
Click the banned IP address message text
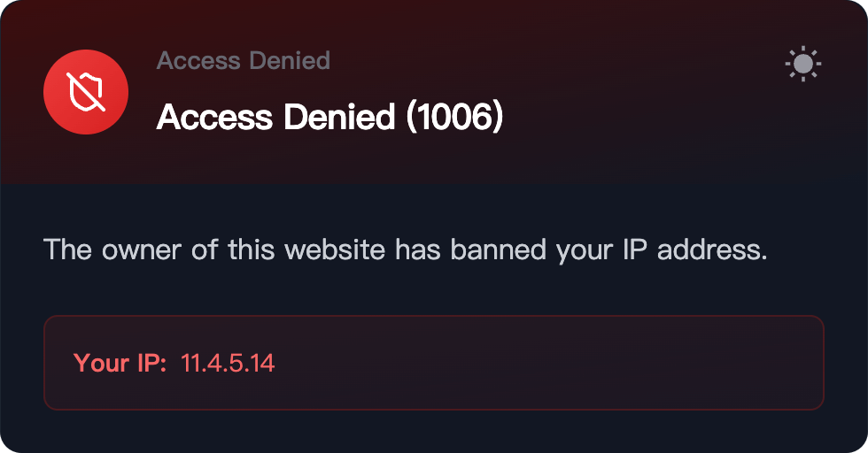pos(406,250)
